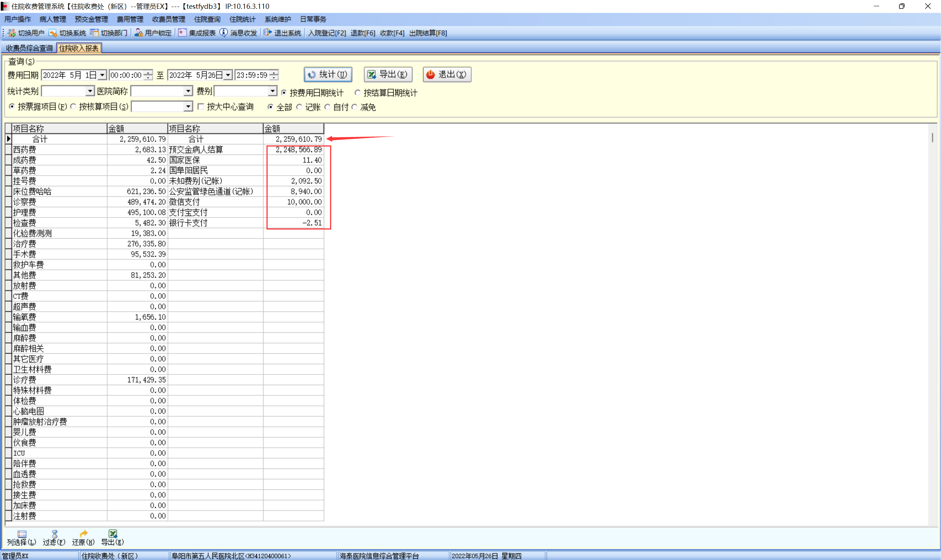Viewport: 941px width, 560px height.
Task: Open the 住院统计 menu
Action: 242,19
